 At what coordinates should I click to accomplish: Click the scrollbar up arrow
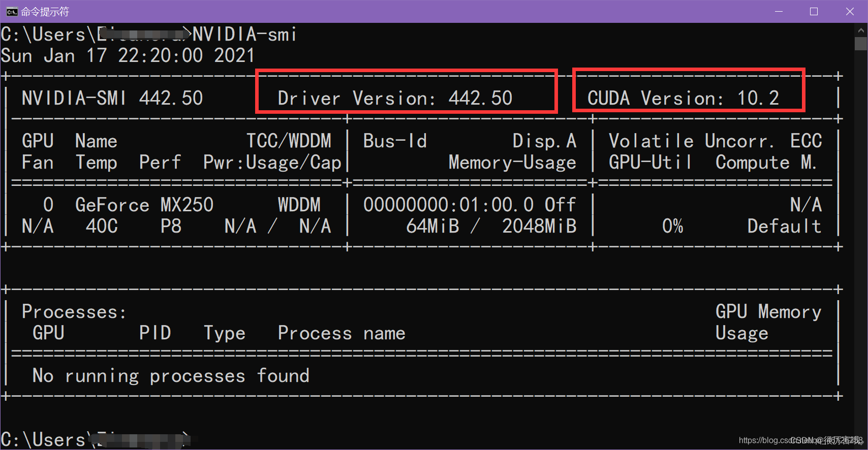(860, 30)
